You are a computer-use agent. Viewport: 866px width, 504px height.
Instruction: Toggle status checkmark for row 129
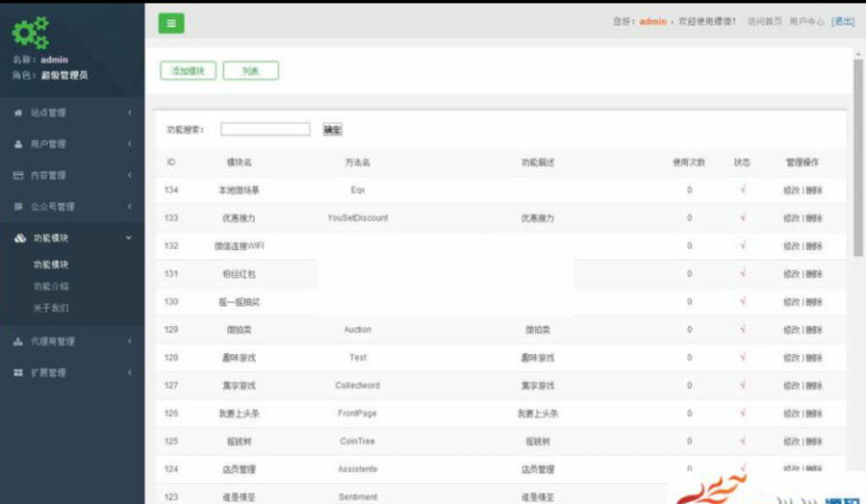(x=743, y=329)
